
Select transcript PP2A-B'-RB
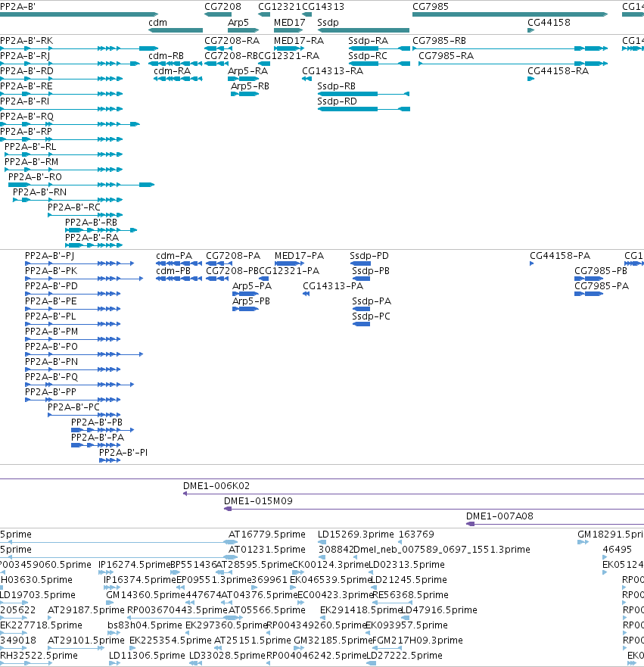point(101,230)
